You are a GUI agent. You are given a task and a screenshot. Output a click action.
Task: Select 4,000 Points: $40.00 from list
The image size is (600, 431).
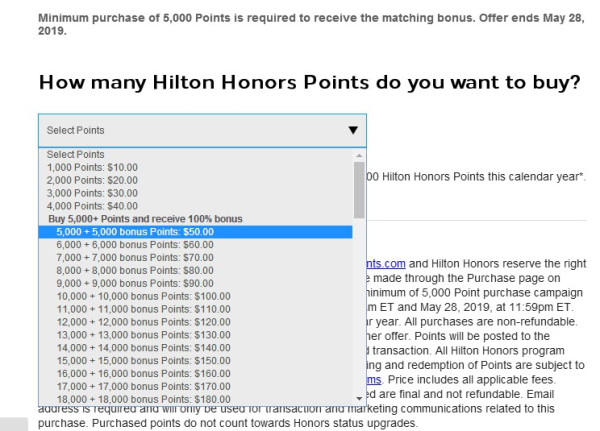tap(89, 206)
